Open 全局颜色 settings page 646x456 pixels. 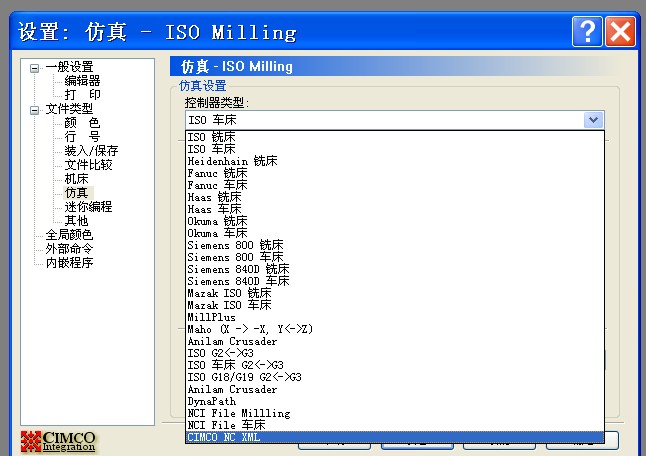coord(69,234)
